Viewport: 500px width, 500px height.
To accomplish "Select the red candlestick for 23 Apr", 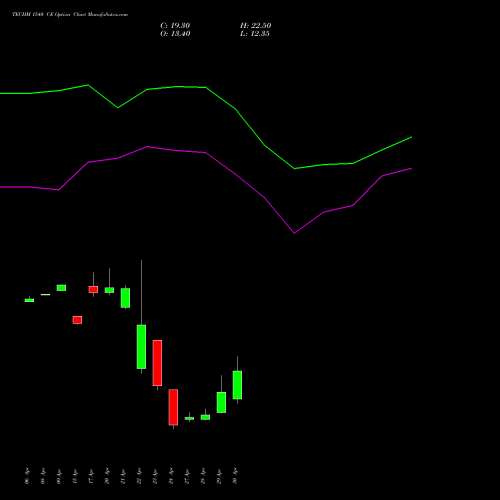I will click(157, 363).
